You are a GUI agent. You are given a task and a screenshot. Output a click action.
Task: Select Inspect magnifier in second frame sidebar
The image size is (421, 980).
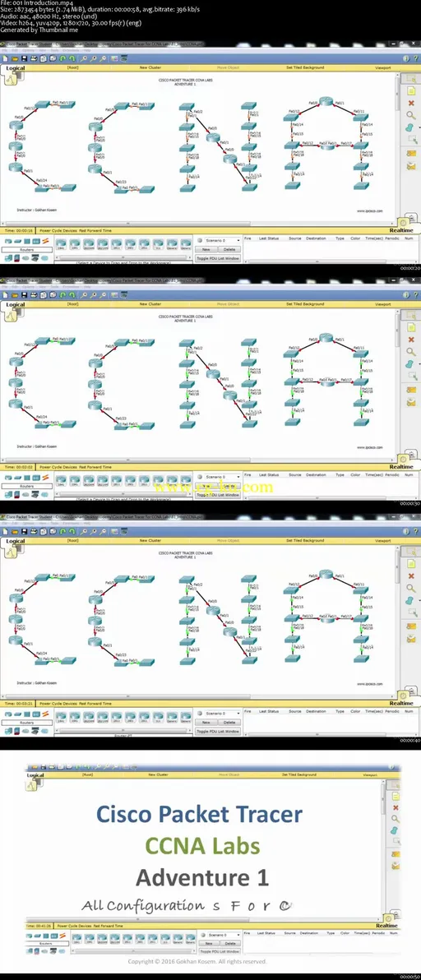point(411,351)
